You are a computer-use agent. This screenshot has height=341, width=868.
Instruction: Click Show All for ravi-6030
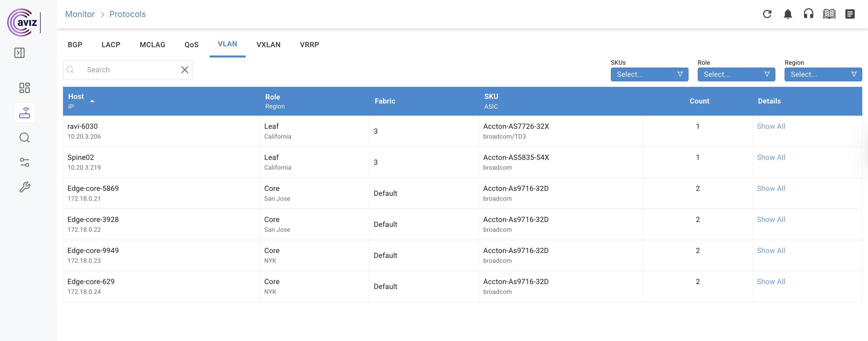(771, 126)
